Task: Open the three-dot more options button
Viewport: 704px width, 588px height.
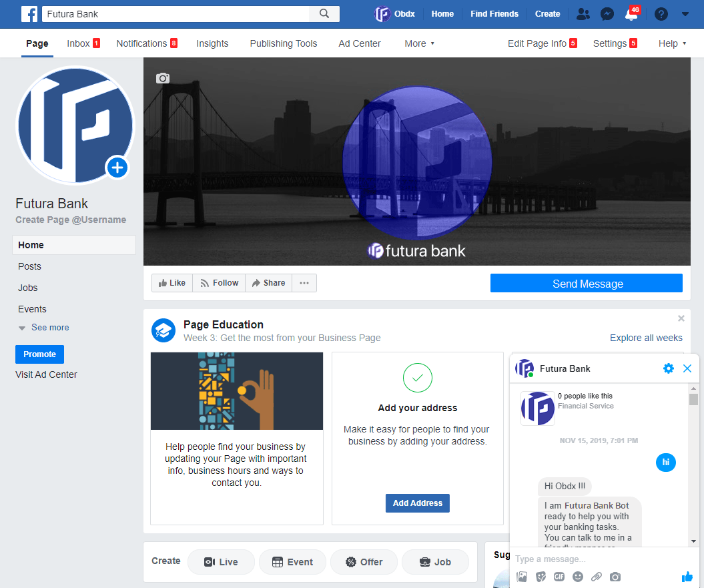Action: click(x=304, y=283)
